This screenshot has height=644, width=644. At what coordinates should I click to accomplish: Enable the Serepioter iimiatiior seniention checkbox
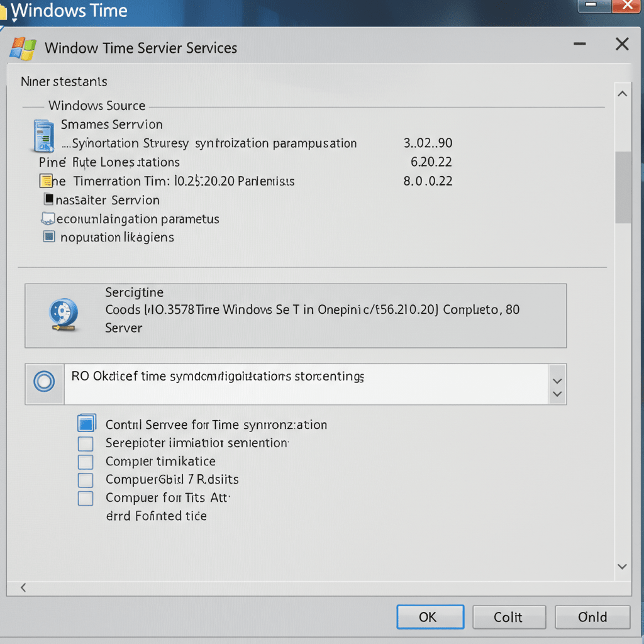86,443
